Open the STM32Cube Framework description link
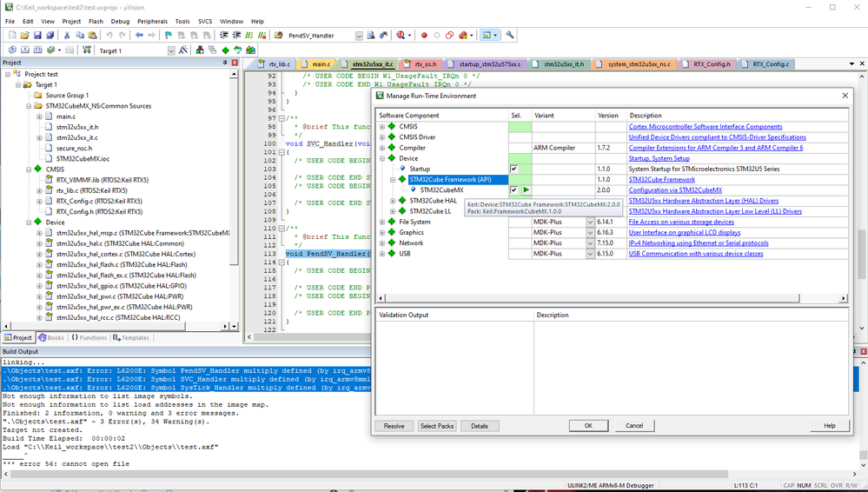Viewport: 868px width, 492px height. (661, 180)
